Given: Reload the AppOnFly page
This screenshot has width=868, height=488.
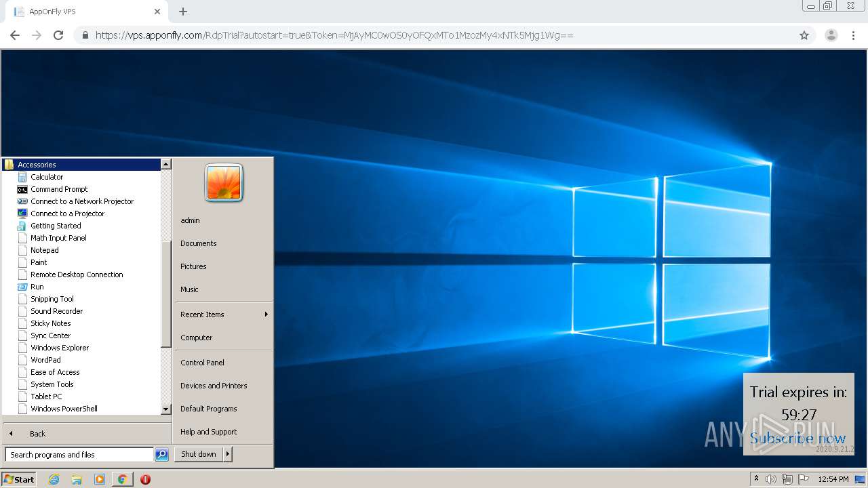Looking at the screenshot, I should click(58, 35).
